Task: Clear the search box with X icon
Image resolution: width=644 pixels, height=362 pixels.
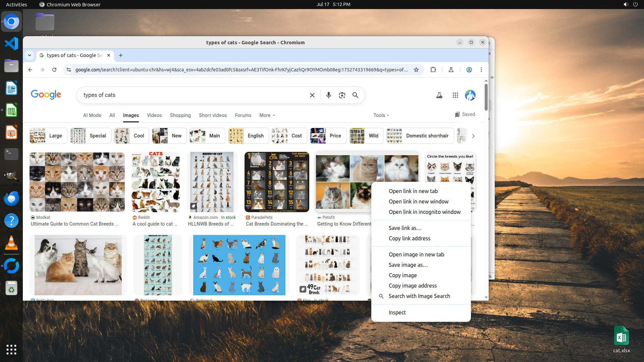Action: [x=312, y=95]
